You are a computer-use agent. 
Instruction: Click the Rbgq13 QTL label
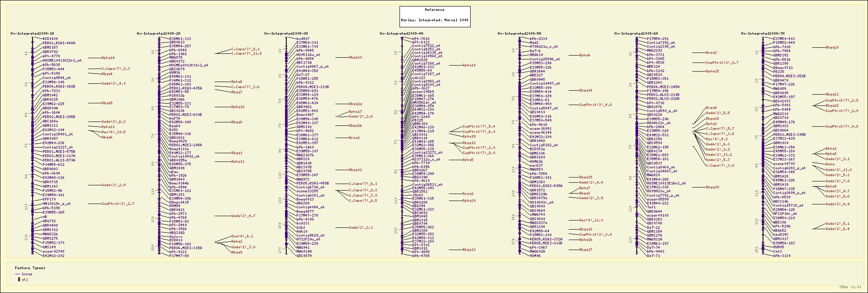point(469,250)
